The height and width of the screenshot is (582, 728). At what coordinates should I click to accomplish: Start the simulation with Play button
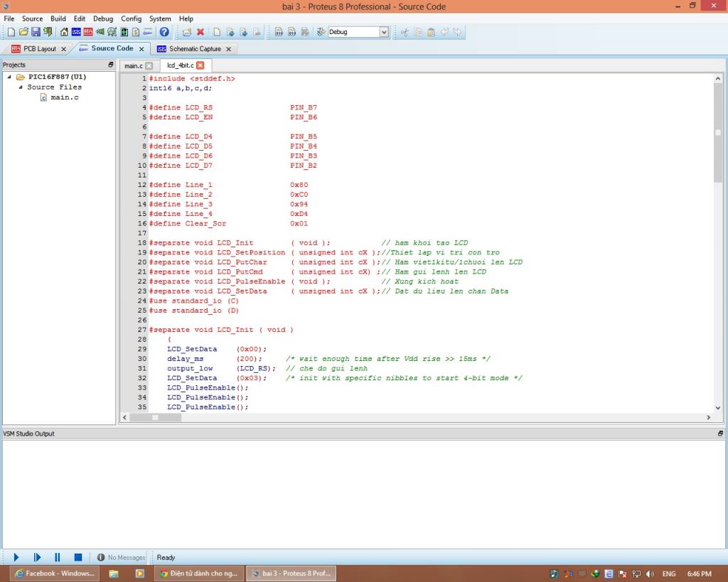(x=16, y=557)
